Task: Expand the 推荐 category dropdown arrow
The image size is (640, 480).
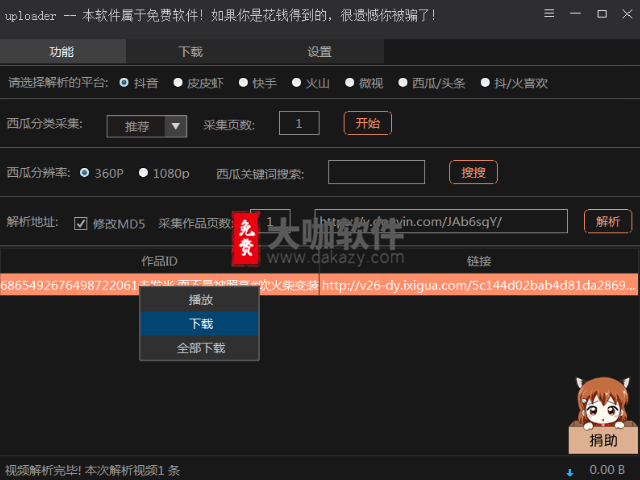Action: tap(176, 126)
